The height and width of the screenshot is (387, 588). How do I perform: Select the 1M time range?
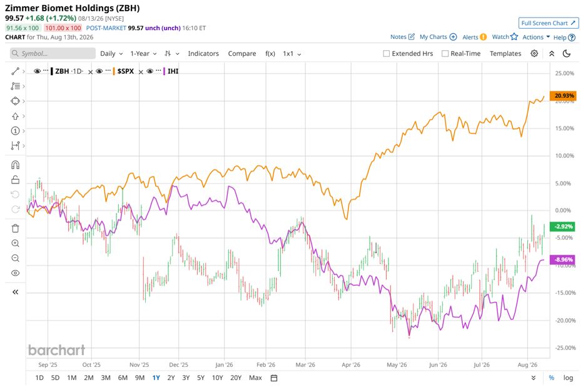(x=72, y=378)
